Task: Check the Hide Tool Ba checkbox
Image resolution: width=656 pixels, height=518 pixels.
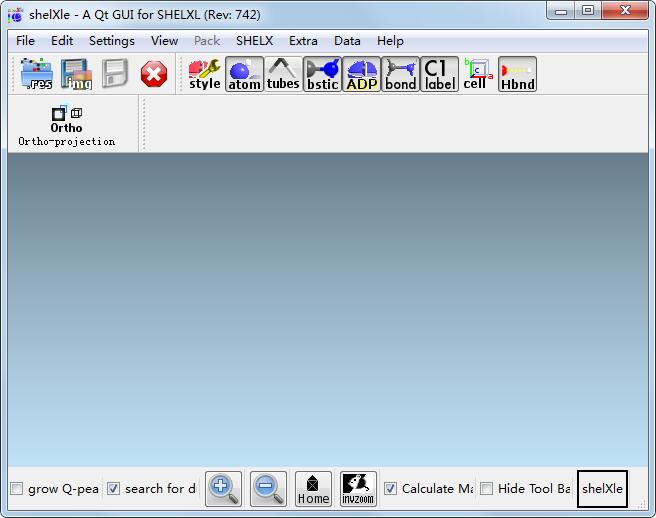Action: click(x=486, y=488)
